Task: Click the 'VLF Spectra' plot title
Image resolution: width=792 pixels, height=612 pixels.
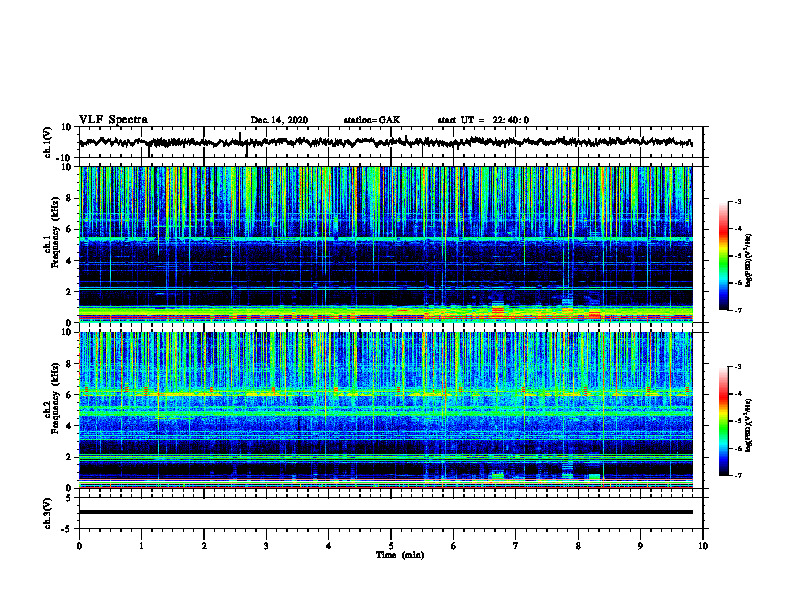Action: 113,120
